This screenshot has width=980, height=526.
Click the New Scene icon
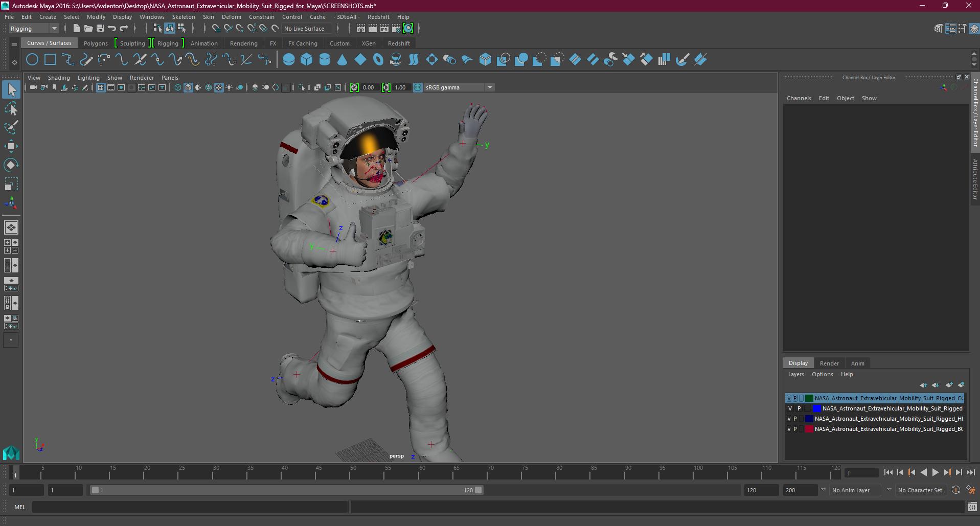(77, 29)
